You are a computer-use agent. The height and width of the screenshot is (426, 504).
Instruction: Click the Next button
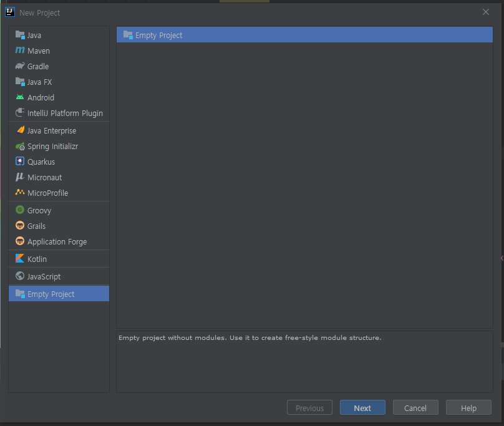coord(362,407)
